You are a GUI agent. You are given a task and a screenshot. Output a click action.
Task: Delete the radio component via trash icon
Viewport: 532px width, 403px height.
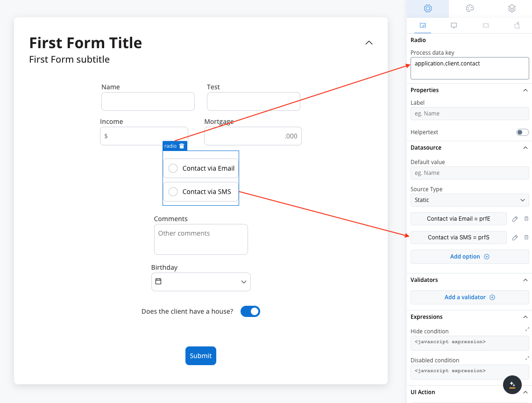click(x=182, y=146)
